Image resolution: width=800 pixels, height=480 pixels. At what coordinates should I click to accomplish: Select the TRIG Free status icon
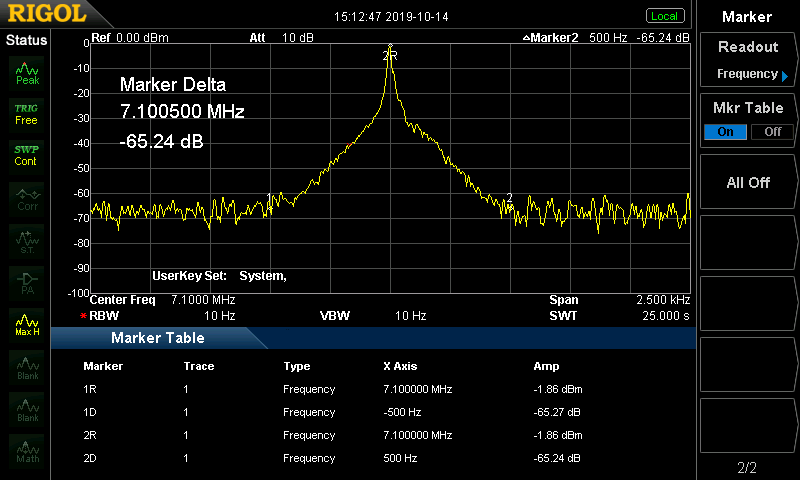26,113
